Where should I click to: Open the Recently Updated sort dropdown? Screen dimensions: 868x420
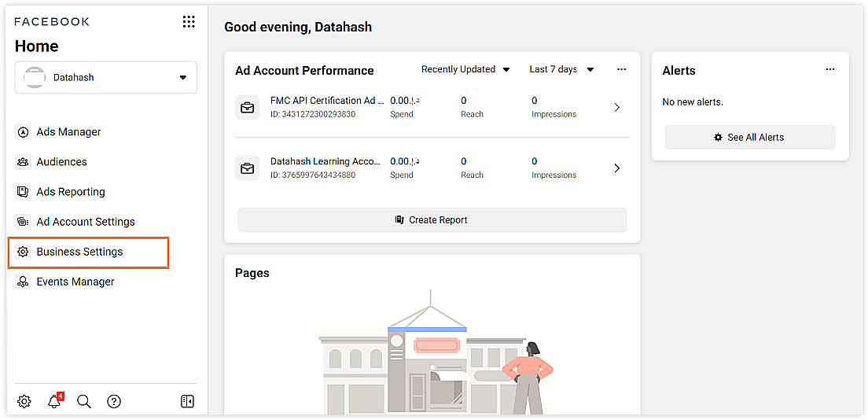pos(465,69)
